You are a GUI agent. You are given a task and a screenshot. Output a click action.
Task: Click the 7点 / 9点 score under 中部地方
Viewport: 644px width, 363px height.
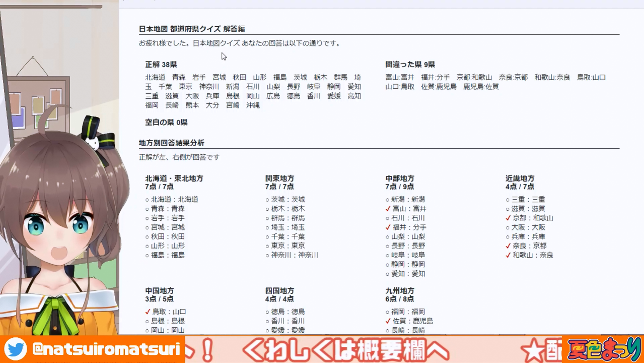point(400,187)
